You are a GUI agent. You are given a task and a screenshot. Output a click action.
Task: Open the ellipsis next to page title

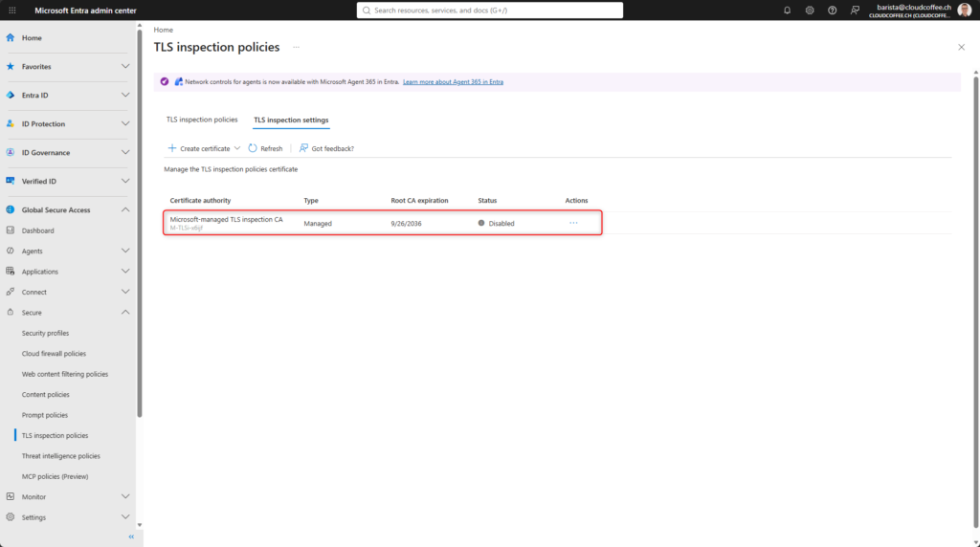click(x=297, y=47)
